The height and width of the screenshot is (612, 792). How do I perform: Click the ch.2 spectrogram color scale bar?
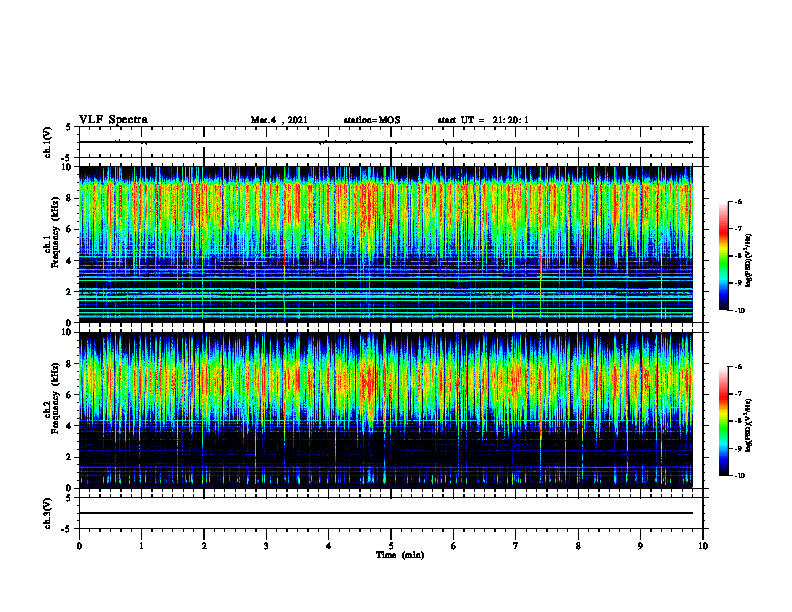[723, 421]
